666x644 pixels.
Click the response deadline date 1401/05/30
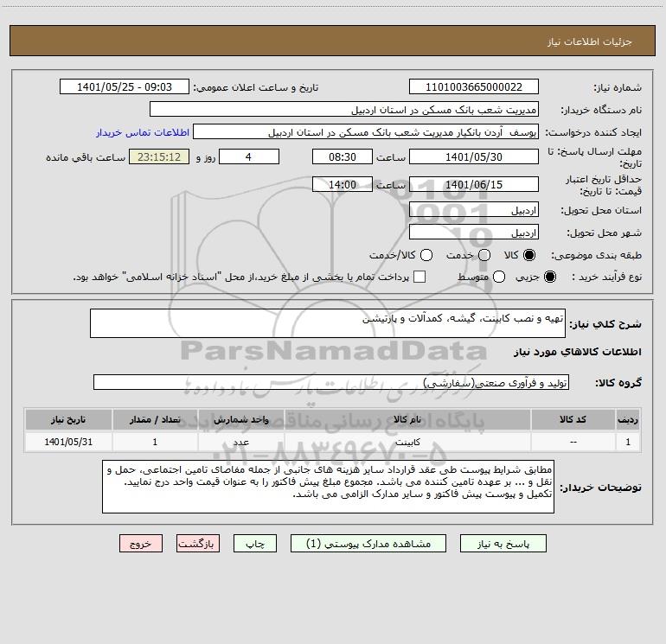pyautogui.click(x=474, y=156)
